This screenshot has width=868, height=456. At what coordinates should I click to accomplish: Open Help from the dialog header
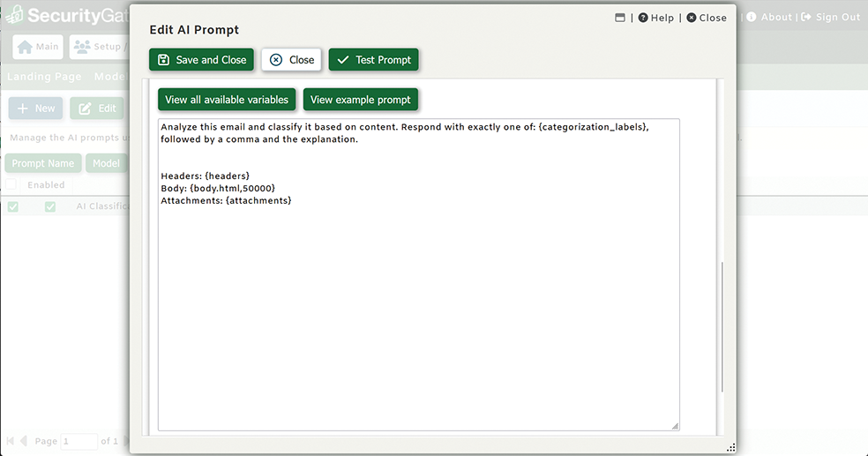point(655,18)
